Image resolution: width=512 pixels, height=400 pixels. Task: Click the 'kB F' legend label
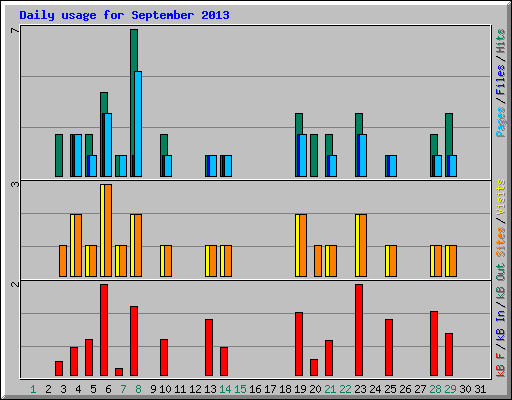pos(501,365)
